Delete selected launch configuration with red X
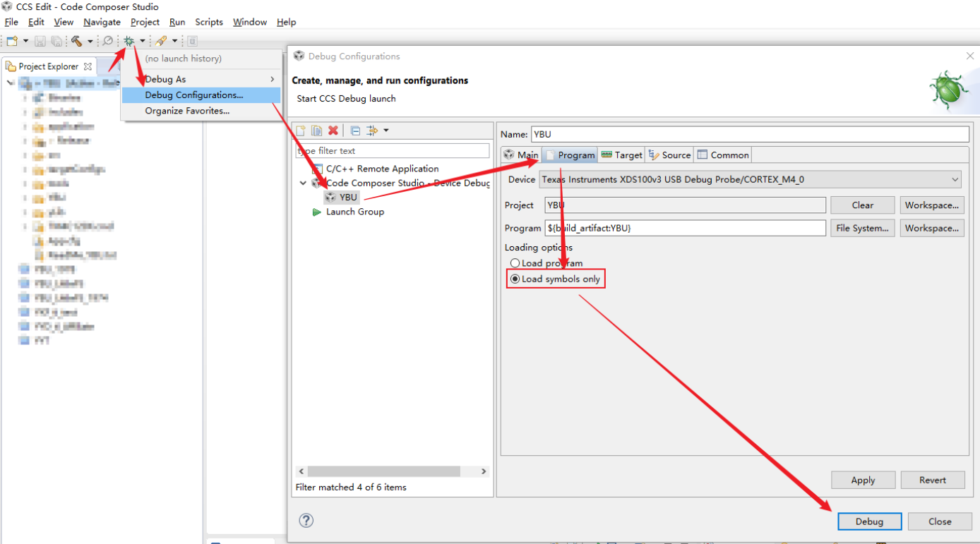 333,131
